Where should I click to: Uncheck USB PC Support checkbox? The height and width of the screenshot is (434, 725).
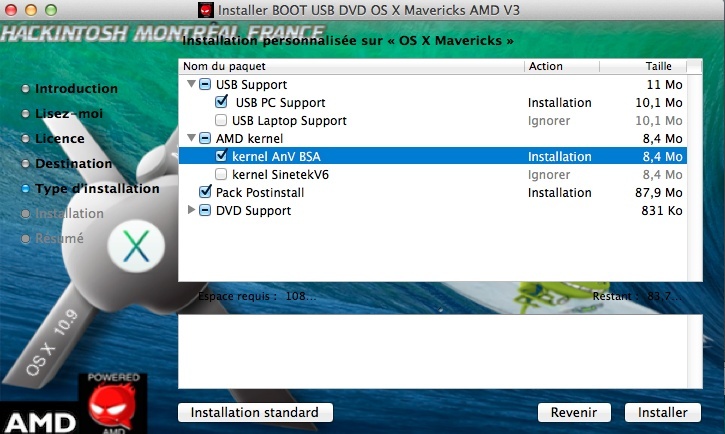[x=221, y=102]
